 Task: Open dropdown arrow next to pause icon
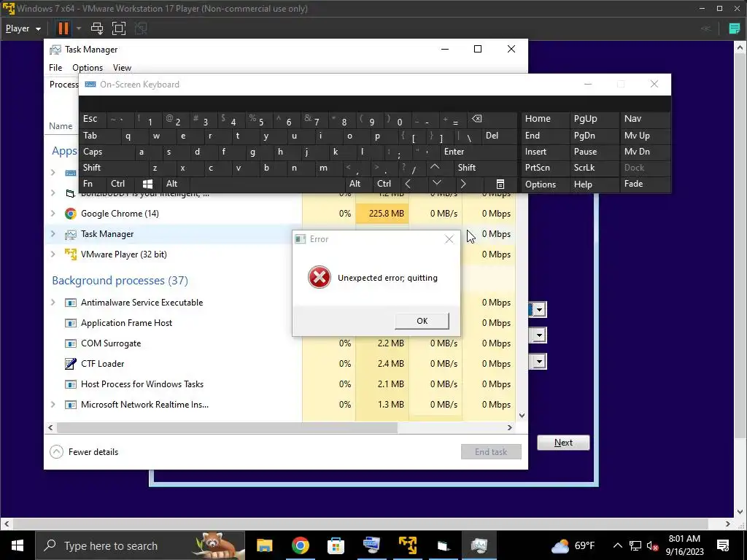[x=79, y=28]
